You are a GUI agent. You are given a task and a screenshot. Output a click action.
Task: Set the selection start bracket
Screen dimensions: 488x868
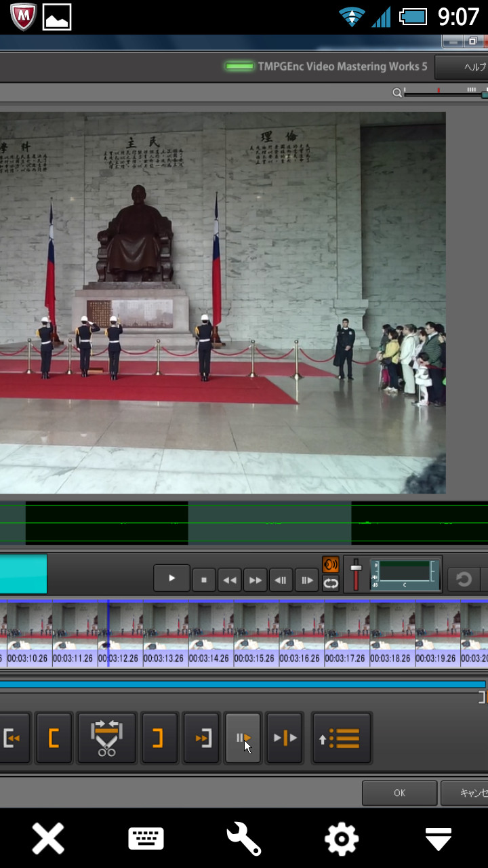click(54, 738)
